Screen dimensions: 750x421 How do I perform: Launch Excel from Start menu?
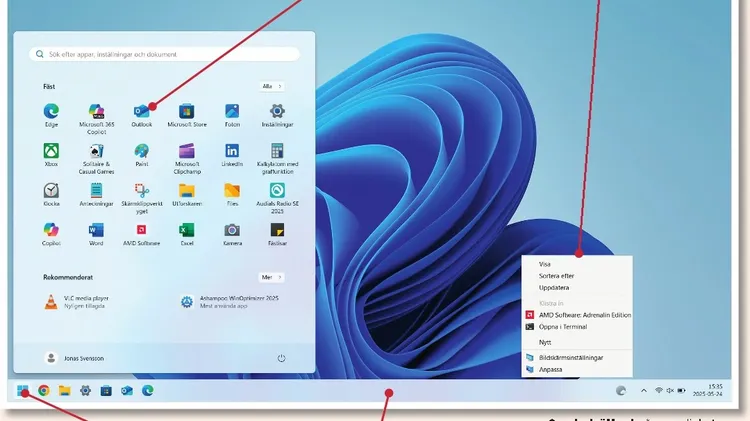(x=187, y=234)
